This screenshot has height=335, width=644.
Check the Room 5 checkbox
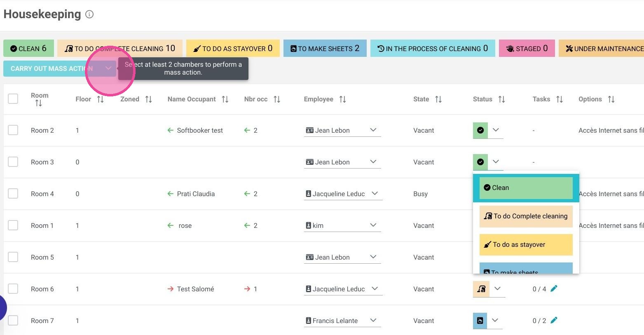tap(13, 257)
